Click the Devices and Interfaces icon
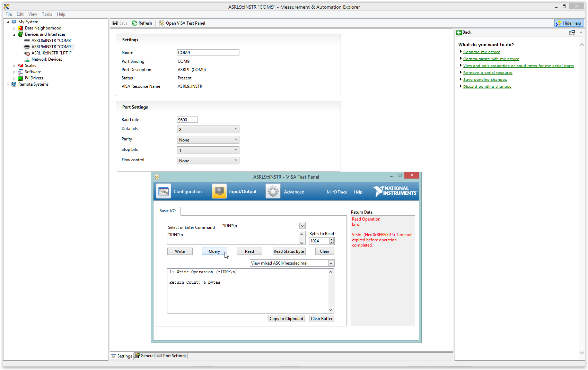Image resolution: width=588 pixels, height=370 pixels. 20,34
